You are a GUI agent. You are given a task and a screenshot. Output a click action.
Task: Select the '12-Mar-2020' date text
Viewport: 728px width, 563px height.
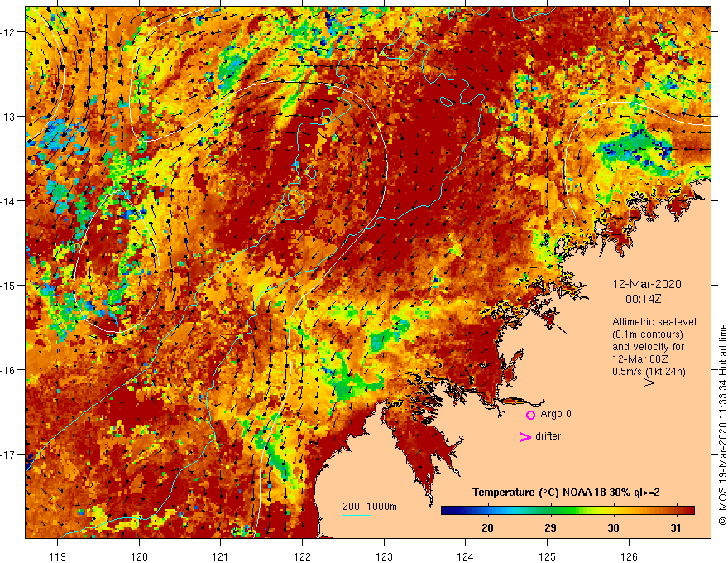647,284
